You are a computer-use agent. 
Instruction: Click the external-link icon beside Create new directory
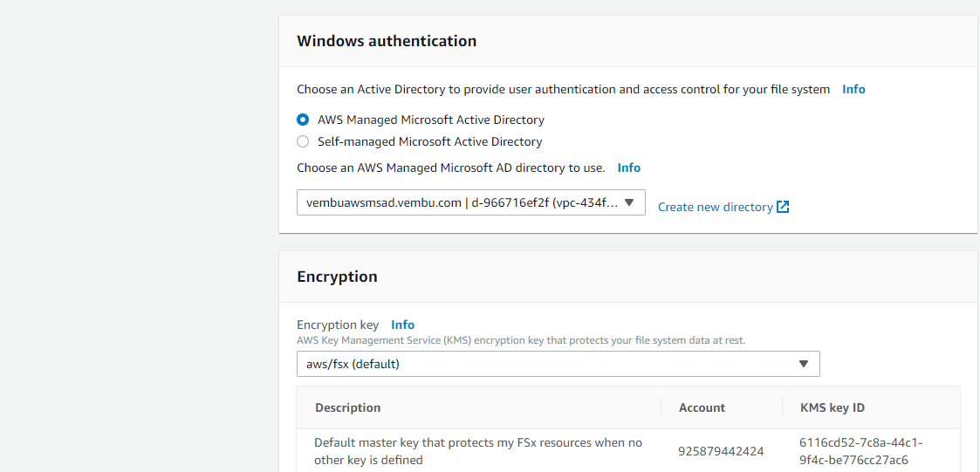(783, 207)
